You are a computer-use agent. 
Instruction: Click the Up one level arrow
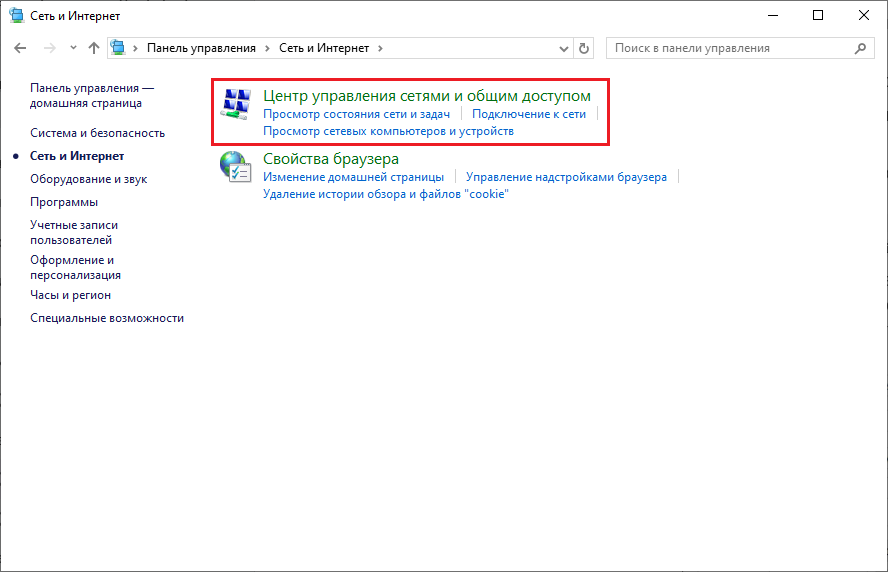[94, 48]
